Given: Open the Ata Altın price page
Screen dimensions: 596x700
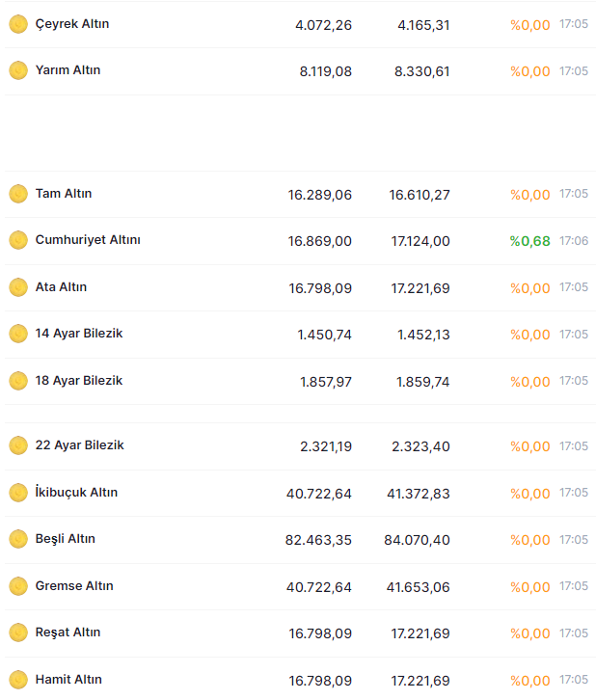Looking at the screenshot, I should [x=61, y=287].
